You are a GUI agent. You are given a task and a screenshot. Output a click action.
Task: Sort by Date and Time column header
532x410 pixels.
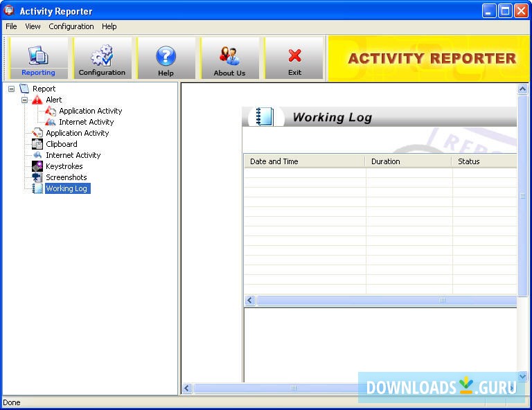[305, 161]
